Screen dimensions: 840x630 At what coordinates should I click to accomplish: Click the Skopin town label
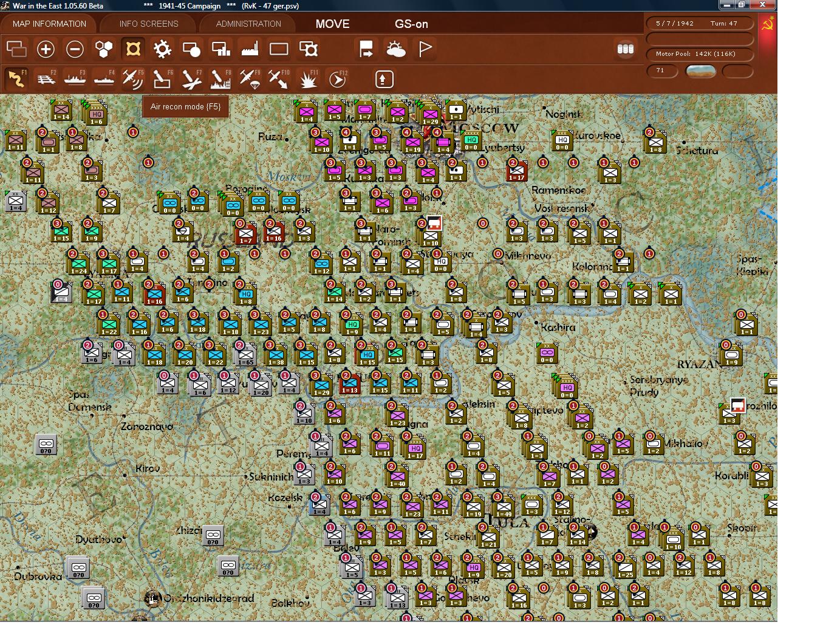742,529
